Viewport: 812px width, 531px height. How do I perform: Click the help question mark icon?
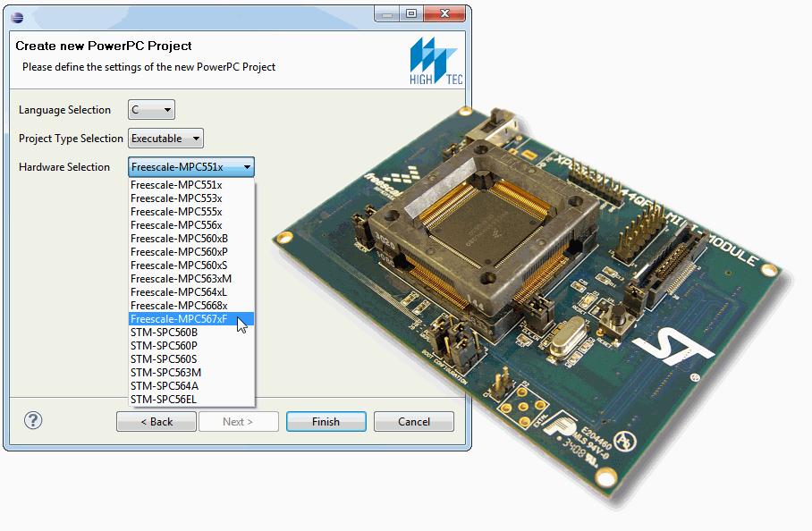(33, 421)
